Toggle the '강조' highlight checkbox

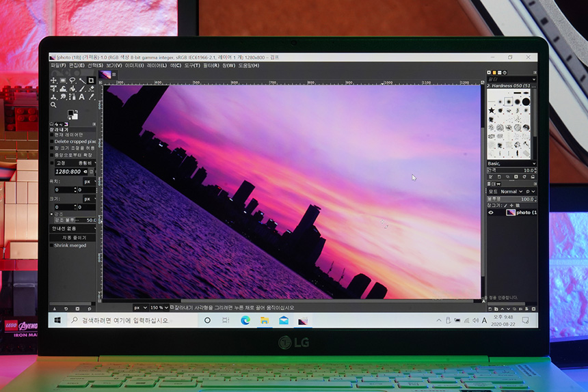pos(52,214)
